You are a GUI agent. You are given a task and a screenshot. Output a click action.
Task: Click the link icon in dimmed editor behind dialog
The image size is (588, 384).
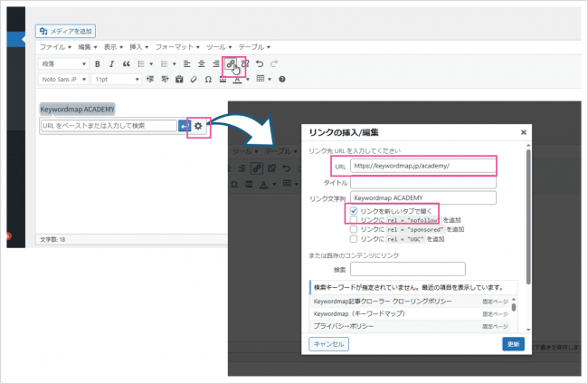(257, 168)
